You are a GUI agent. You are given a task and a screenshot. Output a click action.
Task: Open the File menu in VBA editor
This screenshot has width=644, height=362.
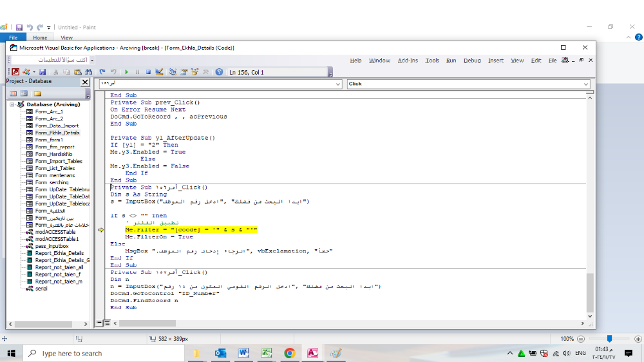(x=553, y=61)
